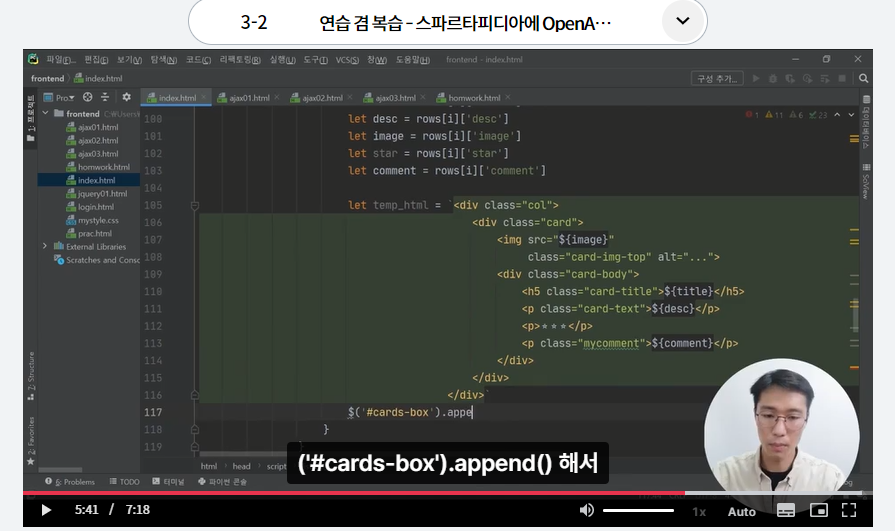Screen dimensions: 895x531
Task: Click the frontend breadcrumb
Action: 47,78
